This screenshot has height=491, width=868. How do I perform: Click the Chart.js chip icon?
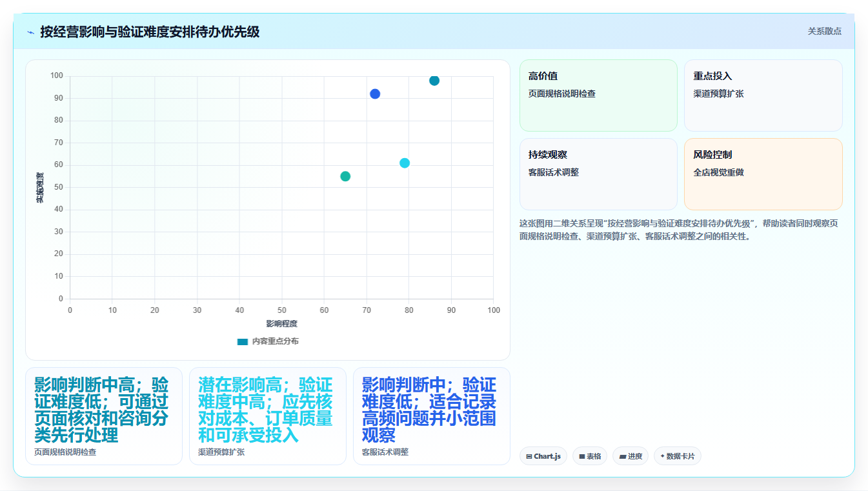click(x=529, y=457)
